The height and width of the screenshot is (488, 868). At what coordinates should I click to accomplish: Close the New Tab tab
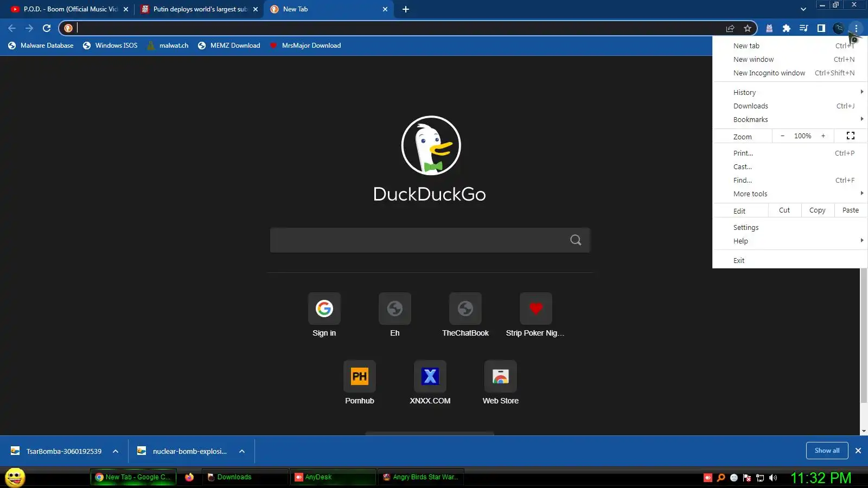(x=385, y=9)
